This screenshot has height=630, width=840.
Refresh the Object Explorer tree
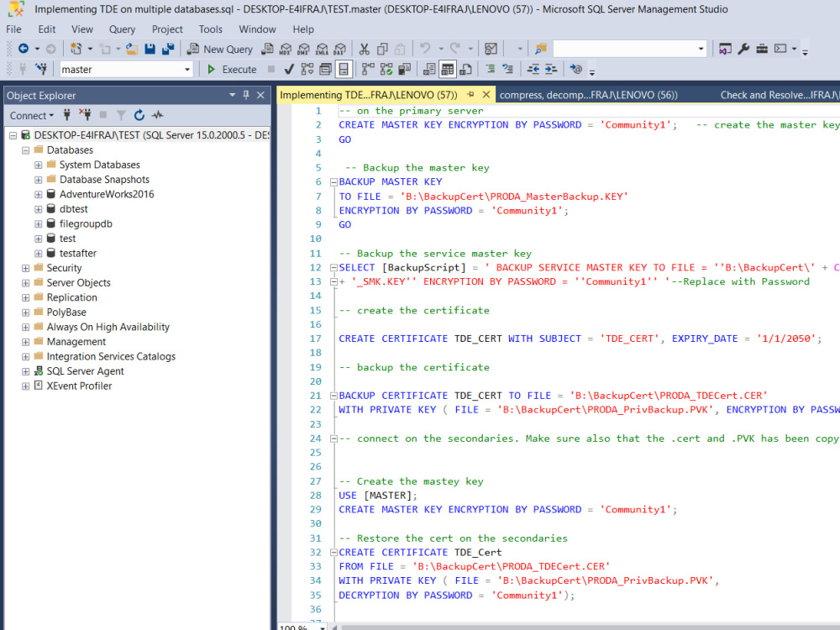pyautogui.click(x=139, y=115)
